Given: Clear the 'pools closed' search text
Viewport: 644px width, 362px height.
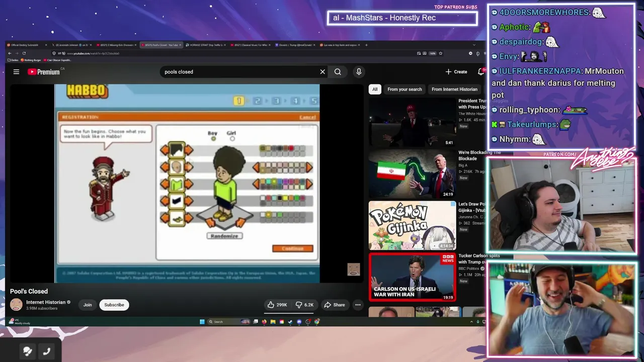Looking at the screenshot, I should pyautogui.click(x=323, y=72).
